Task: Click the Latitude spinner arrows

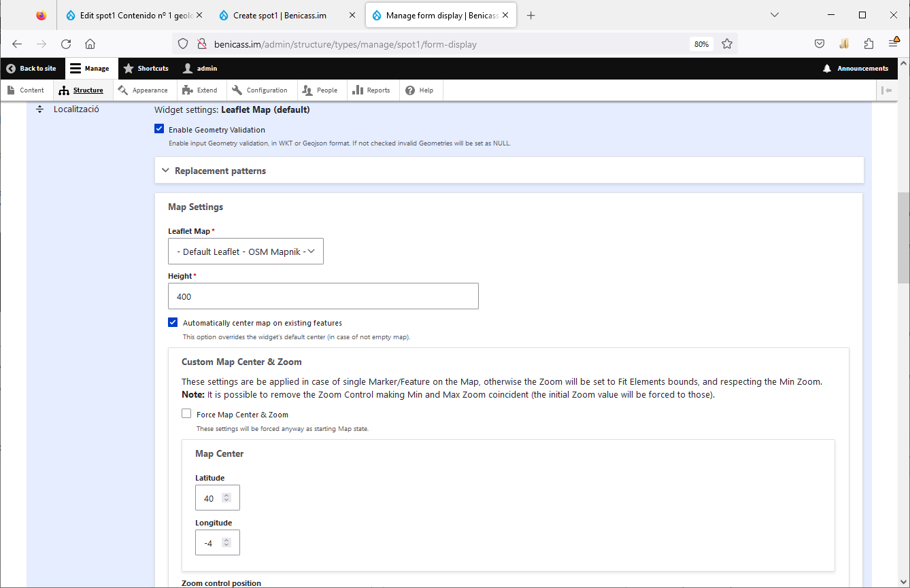Action: coord(226,498)
